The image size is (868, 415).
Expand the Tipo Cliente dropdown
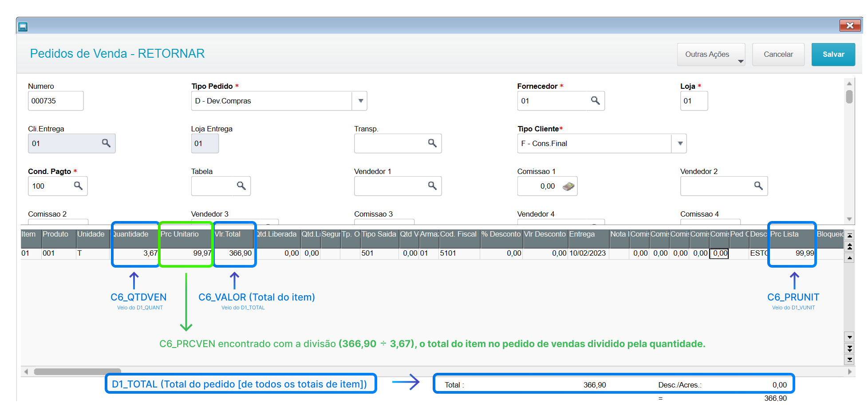680,143
